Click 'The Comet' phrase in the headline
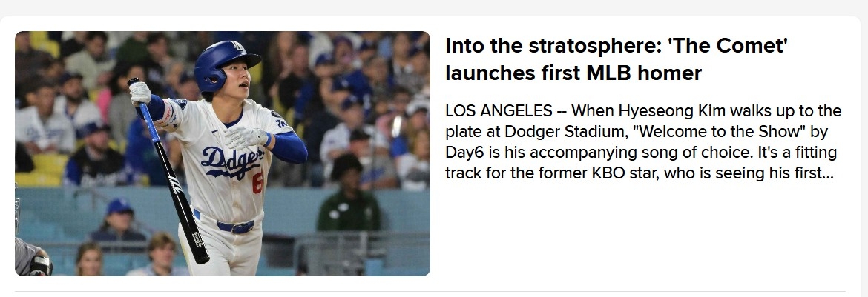Image resolution: width=868 pixels, height=297 pixels. [734, 46]
